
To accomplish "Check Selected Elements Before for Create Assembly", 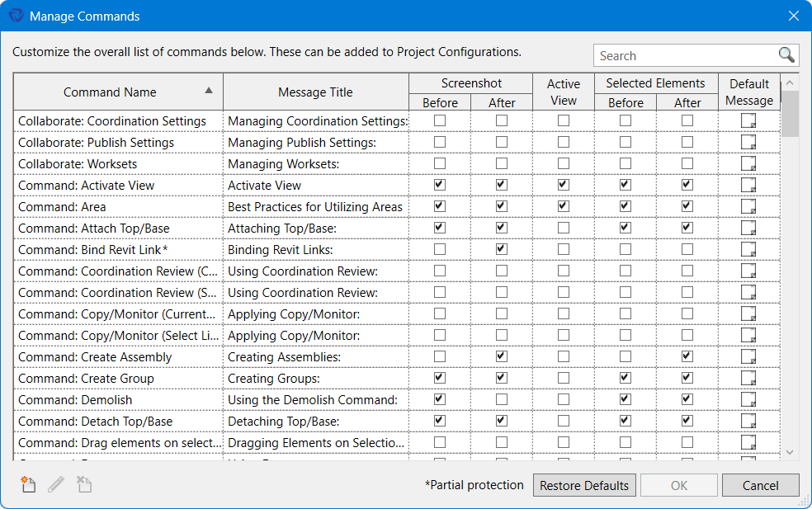I will pos(626,356).
